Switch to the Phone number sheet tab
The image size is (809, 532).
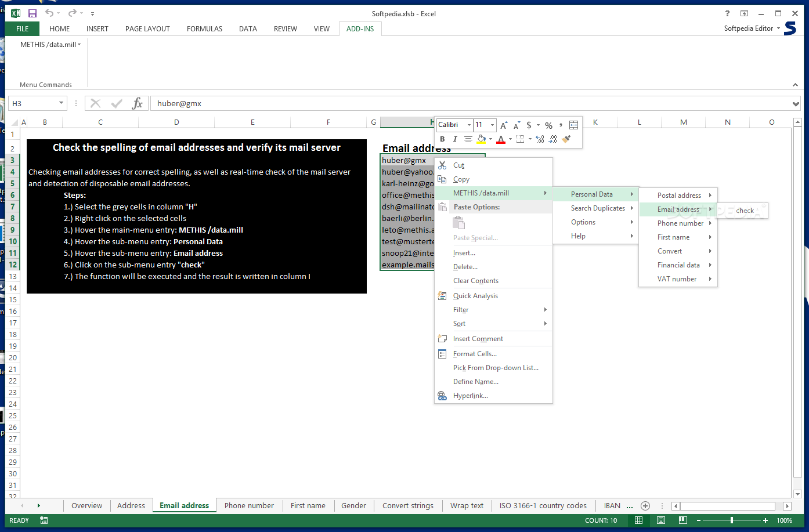[249, 505]
